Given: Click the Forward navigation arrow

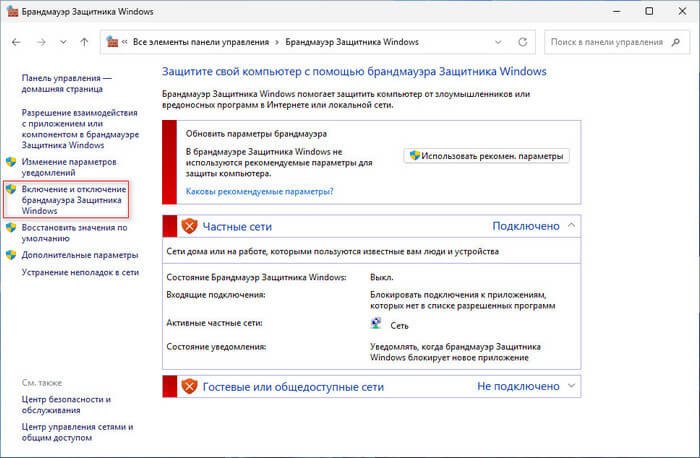Looking at the screenshot, I should (41, 42).
